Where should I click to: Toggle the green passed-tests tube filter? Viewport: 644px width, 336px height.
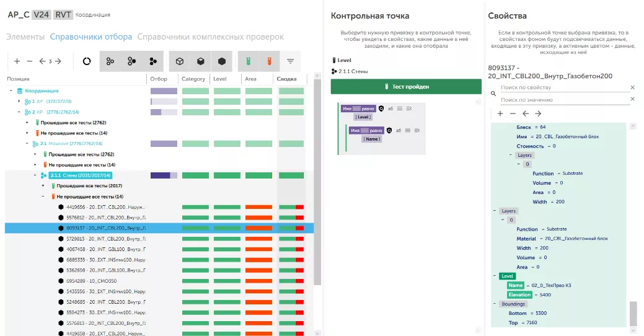pyautogui.click(x=247, y=61)
